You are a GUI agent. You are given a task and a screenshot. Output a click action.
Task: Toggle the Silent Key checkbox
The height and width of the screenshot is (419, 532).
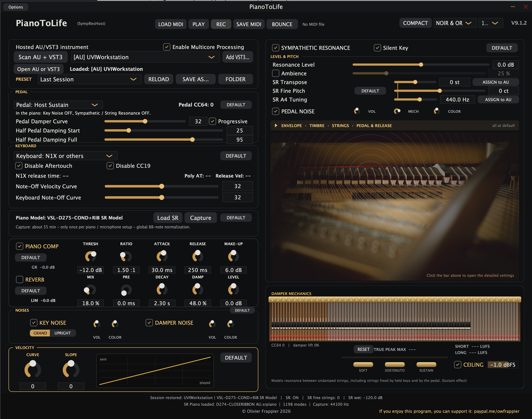pyautogui.click(x=377, y=48)
